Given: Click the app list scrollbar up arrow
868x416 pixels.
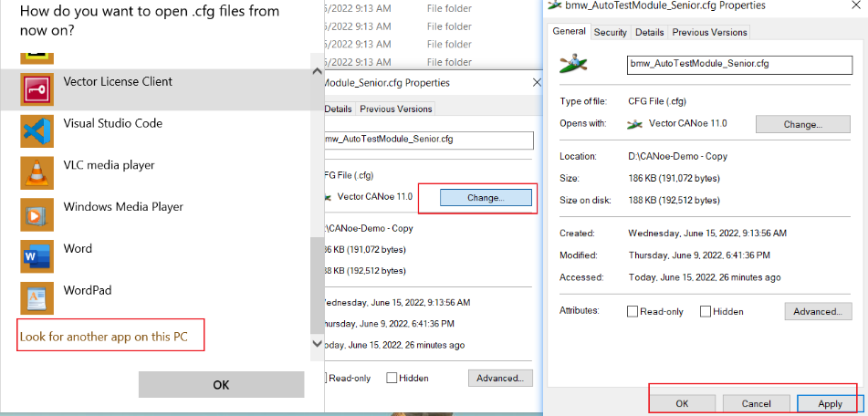Looking at the screenshot, I should click(318, 71).
